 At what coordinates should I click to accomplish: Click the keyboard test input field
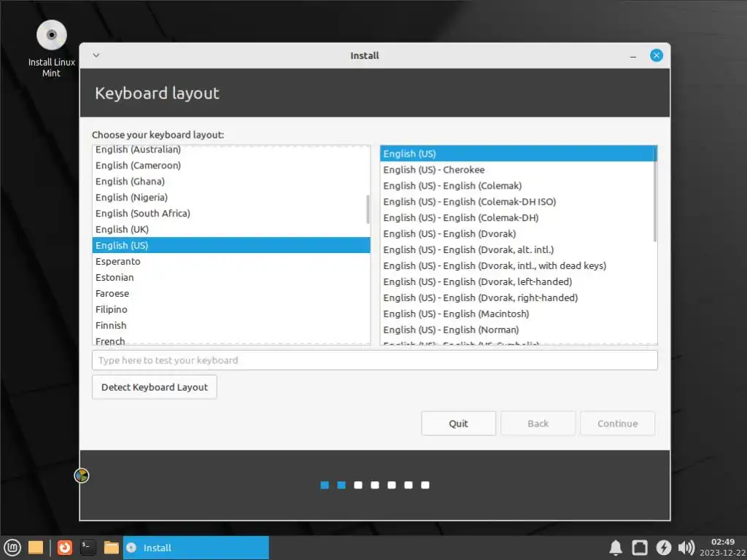(x=374, y=360)
